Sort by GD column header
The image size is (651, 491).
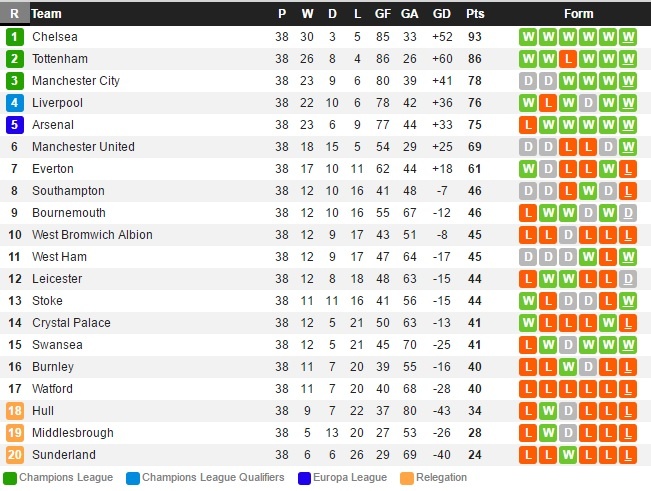coord(441,14)
